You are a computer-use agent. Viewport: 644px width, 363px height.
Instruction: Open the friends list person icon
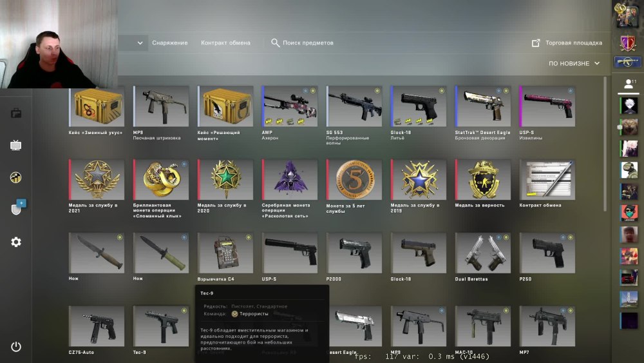tap(629, 84)
